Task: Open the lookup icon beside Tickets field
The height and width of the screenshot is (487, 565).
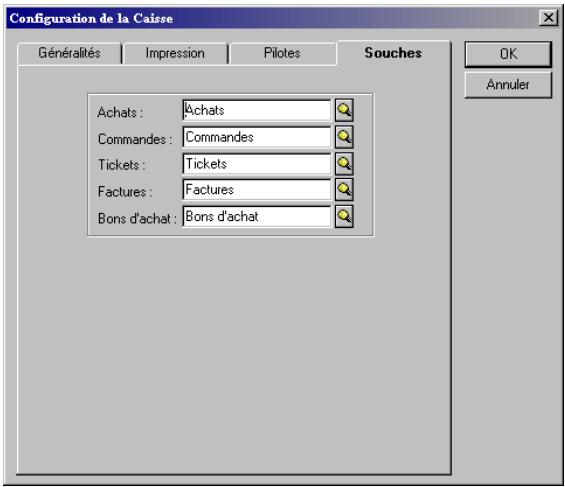Action: point(344,164)
